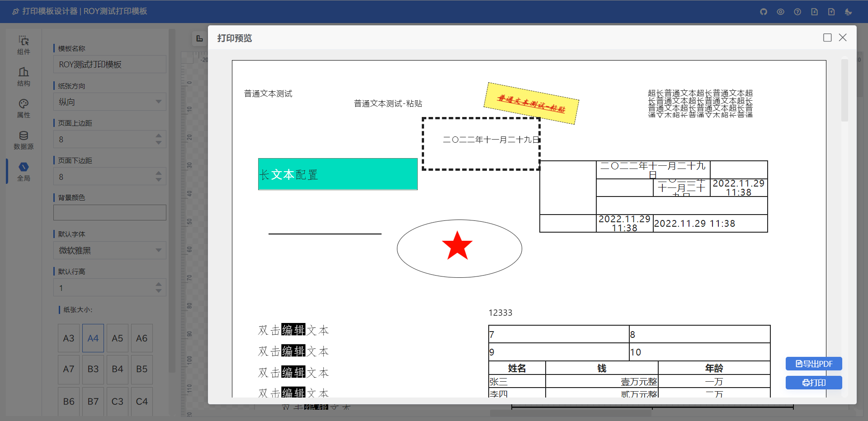Decrease the 默认行高 line height value

pos(158,291)
